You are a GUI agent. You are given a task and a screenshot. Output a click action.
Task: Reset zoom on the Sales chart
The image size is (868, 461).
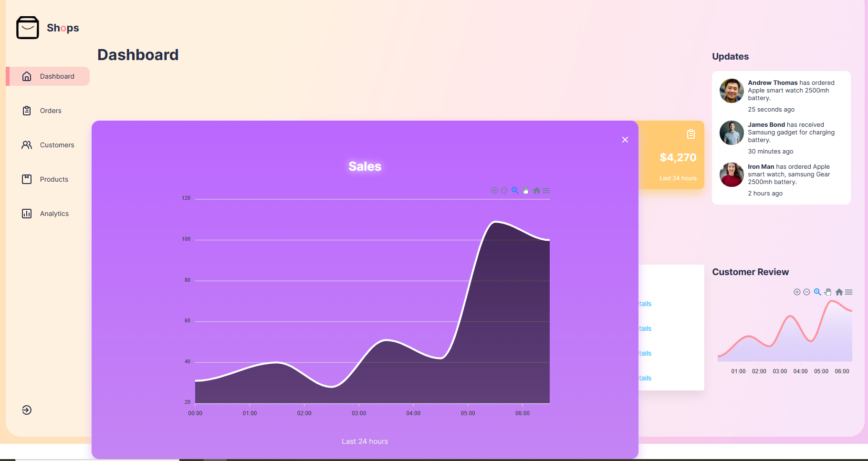tap(536, 190)
